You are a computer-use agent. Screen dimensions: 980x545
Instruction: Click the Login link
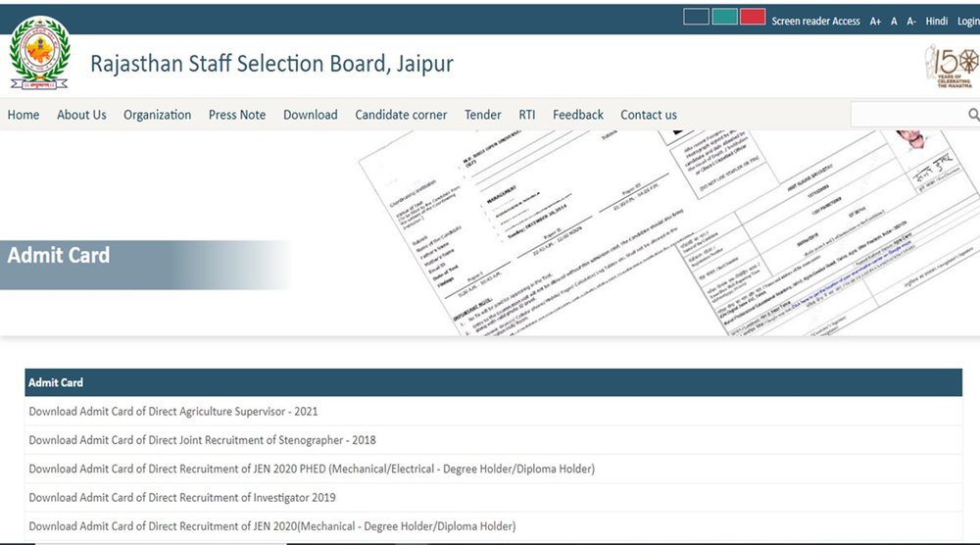(x=967, y=21)
